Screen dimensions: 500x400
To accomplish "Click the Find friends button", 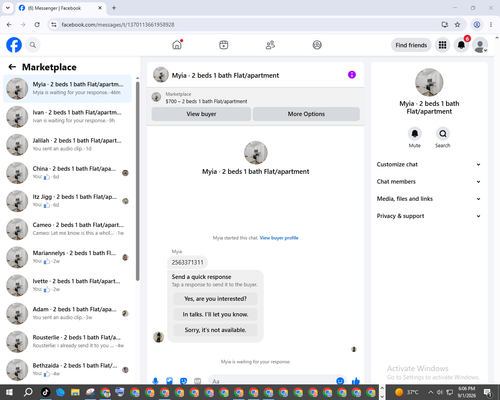I will pyautogui.click(x=411, y=45).
